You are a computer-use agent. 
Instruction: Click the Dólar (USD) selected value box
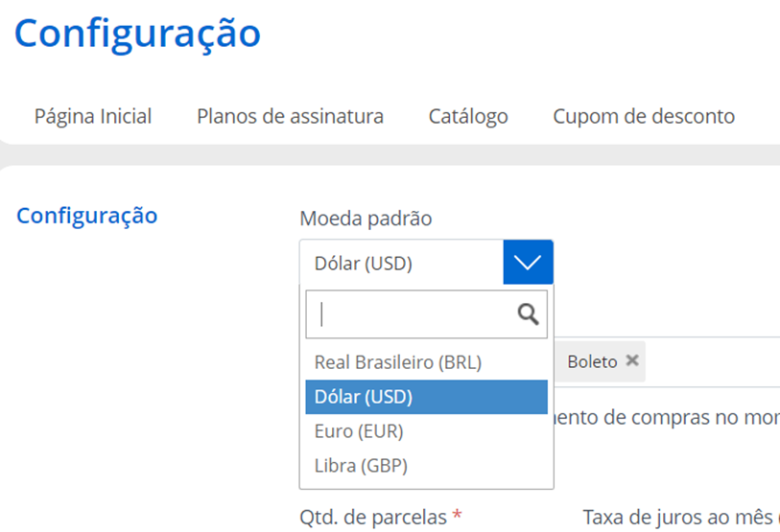pos(401,263)
